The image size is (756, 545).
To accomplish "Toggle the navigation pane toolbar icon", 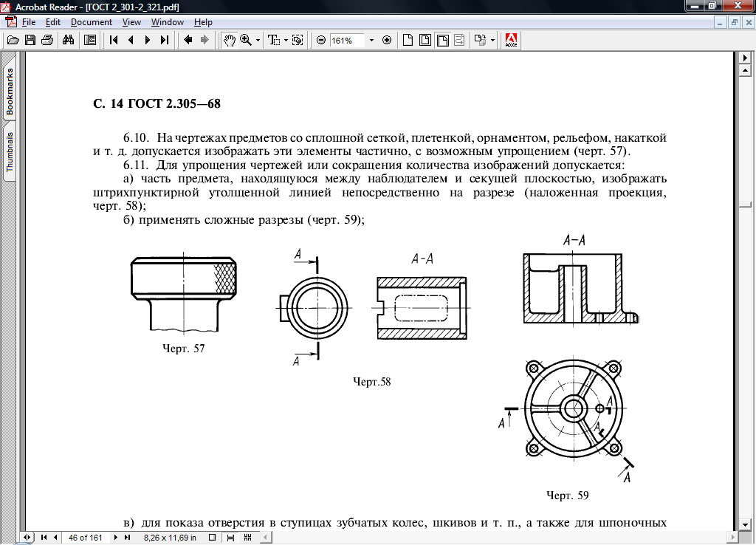I will [89, 40].
